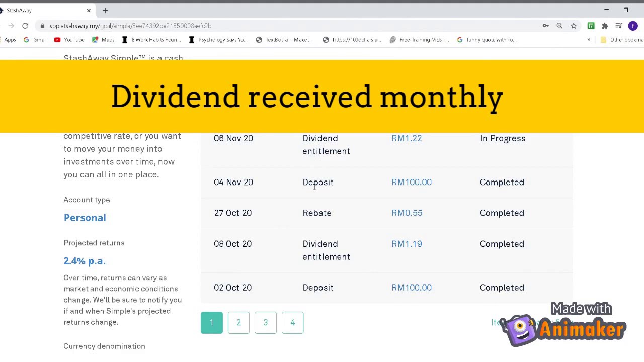Click the 08 Oct 20 date cell

point(232,244)
